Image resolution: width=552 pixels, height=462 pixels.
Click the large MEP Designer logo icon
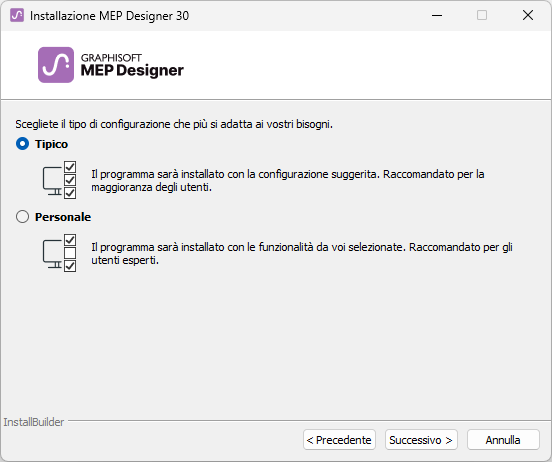56,65
